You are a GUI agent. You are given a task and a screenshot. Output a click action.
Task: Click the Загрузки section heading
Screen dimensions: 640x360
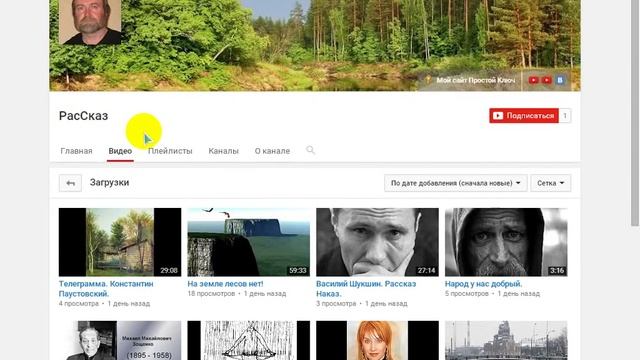pyautogui.click(x=109, y=182)
